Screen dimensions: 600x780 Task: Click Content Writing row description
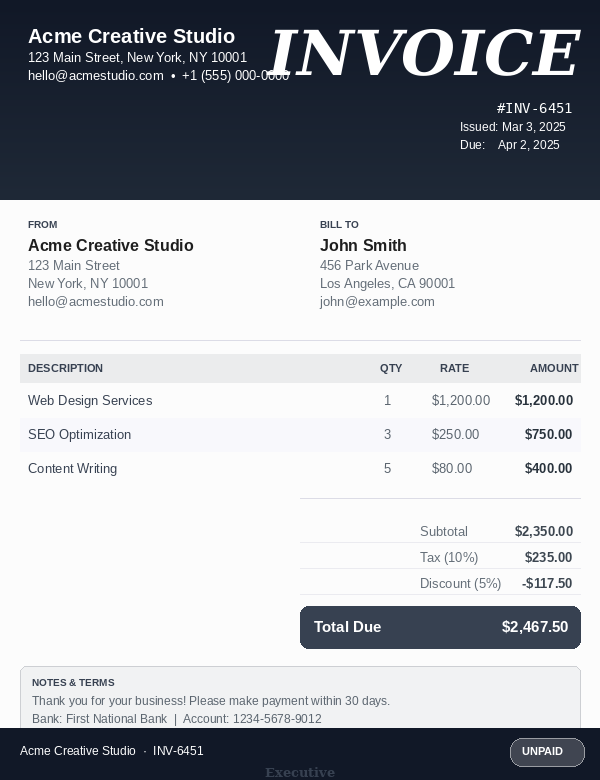click(73, 469)
